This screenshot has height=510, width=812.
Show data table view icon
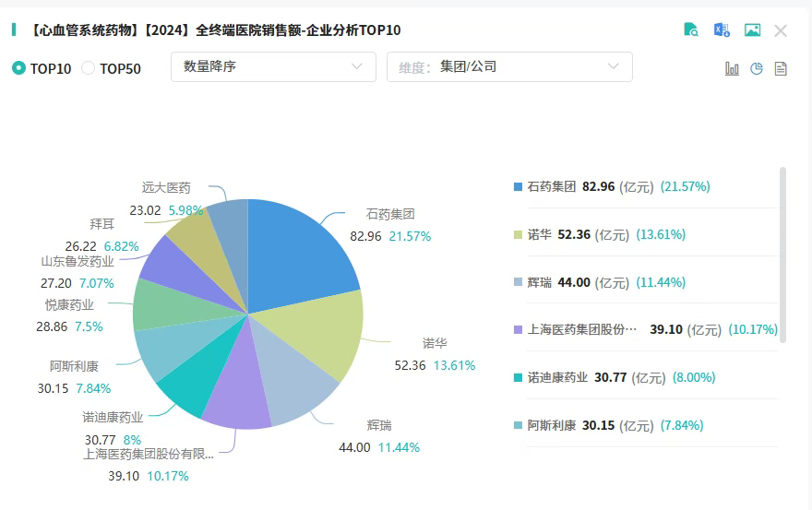[781, 68]
